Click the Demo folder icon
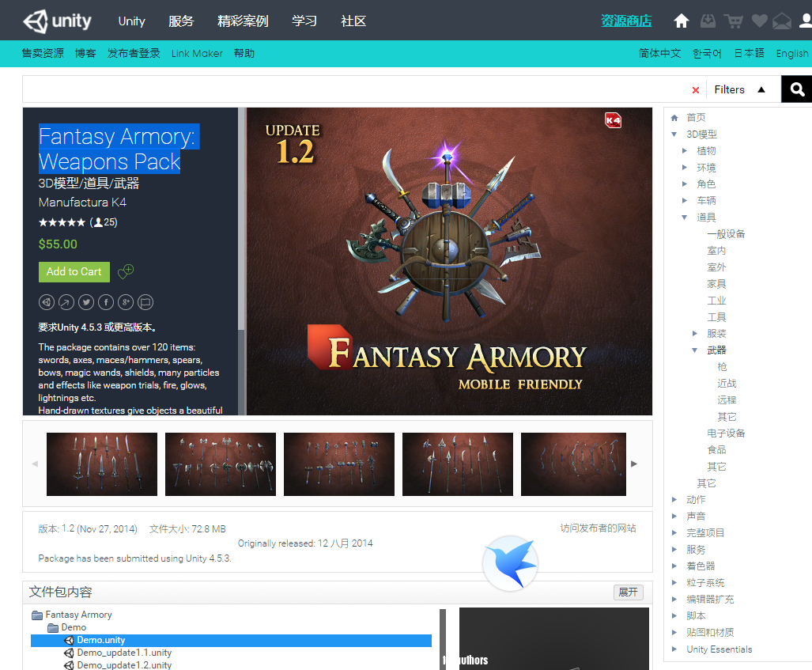This screenshot has width=812, height=670. tap(53, 627)
